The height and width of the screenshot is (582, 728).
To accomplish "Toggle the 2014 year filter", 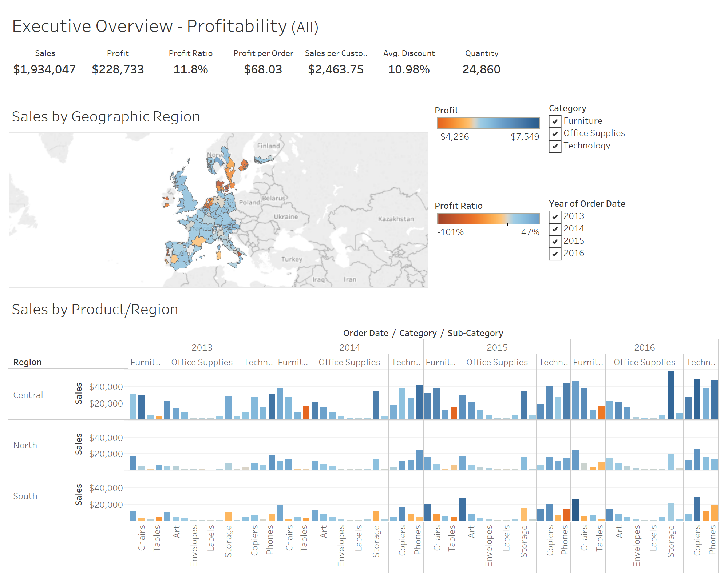I will pos(555,229).
